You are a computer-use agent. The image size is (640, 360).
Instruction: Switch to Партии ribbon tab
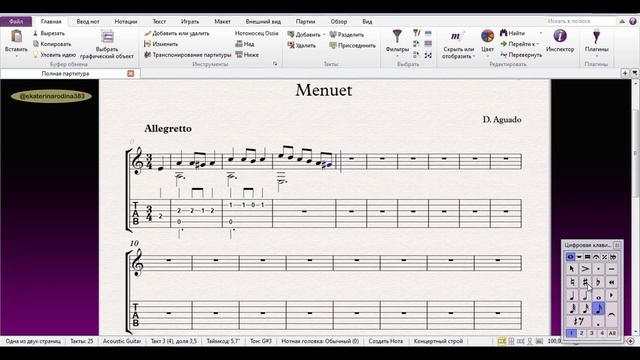pos(305,22)
